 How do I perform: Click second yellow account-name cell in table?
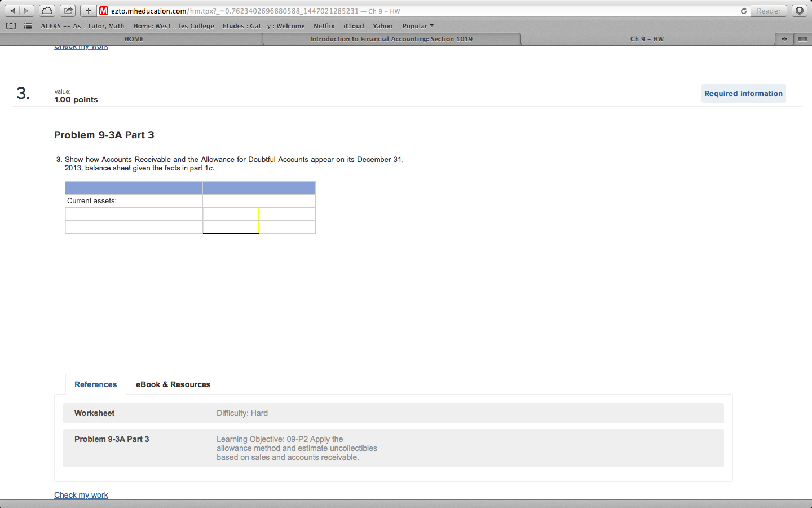[x=134, y=227]
